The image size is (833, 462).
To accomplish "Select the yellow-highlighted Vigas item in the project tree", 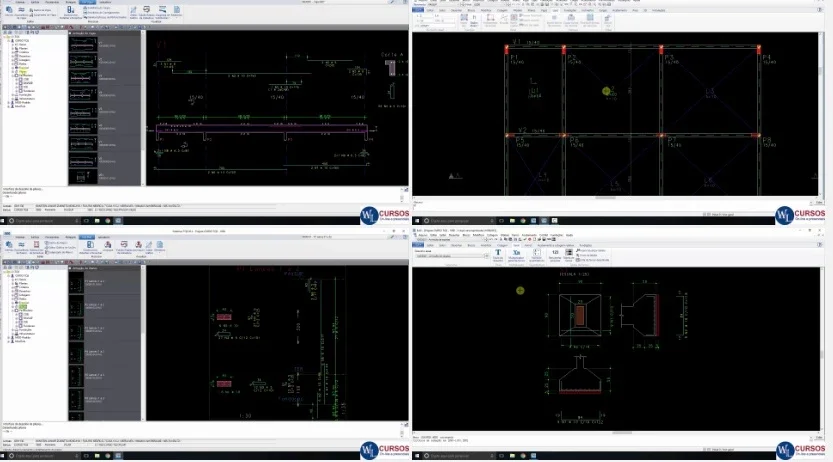I will (23, 71).
